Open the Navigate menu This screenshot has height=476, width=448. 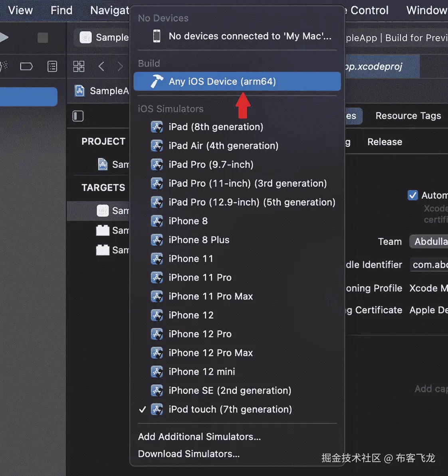[x=110, y=10]
